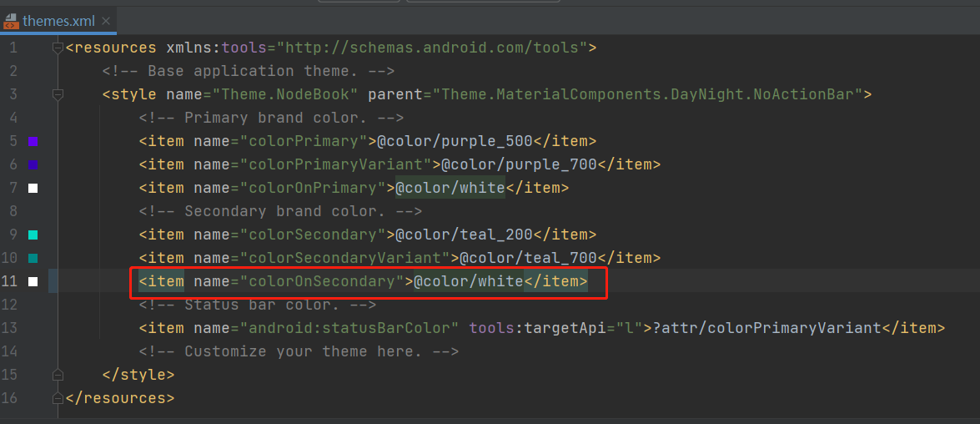
Task: Click the "colorSecondary" name on line 9
Action: (313, 235)
